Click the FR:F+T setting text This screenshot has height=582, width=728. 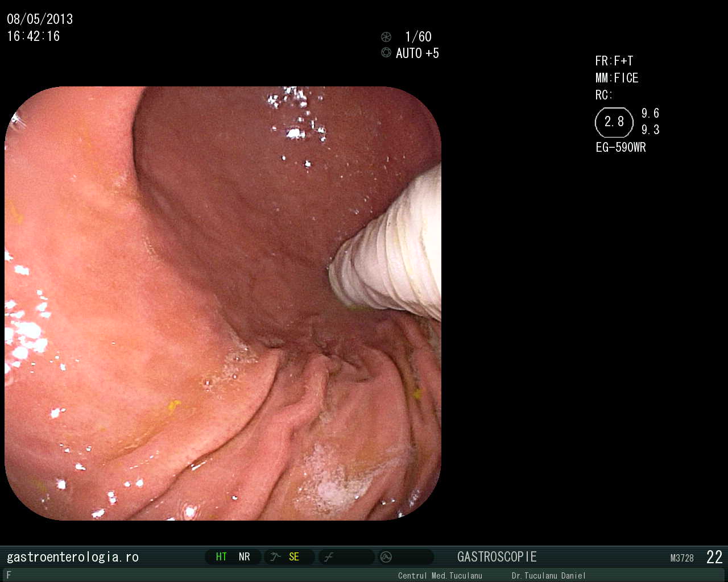[614, 61]
